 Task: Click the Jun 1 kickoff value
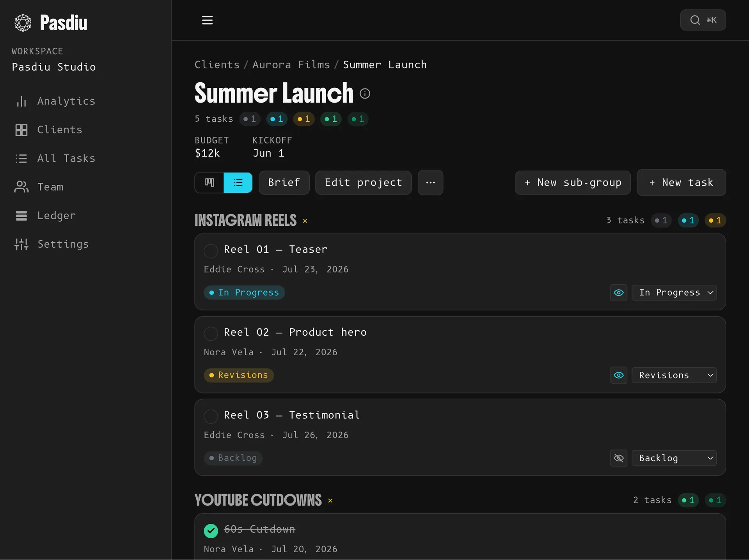tap(268, 153)
